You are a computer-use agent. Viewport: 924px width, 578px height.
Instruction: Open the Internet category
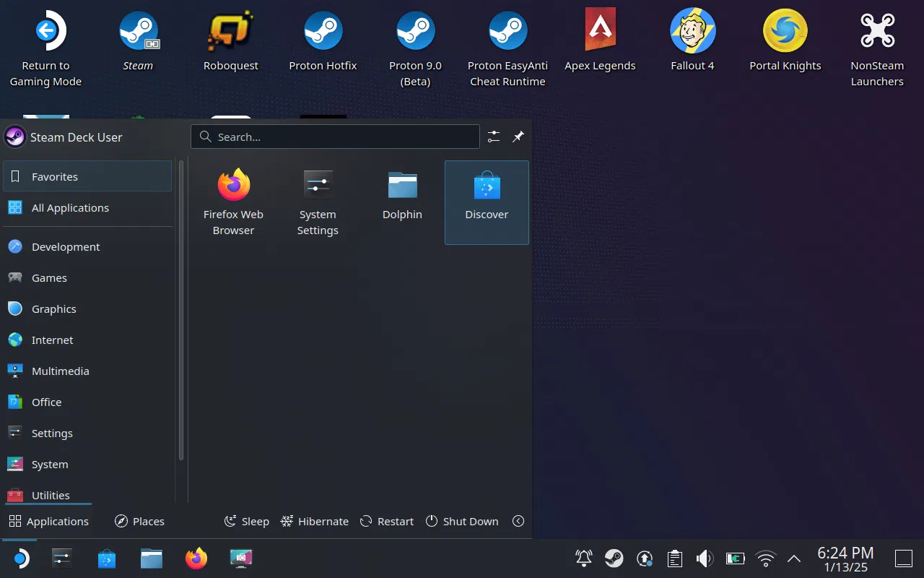coord(87,340)
